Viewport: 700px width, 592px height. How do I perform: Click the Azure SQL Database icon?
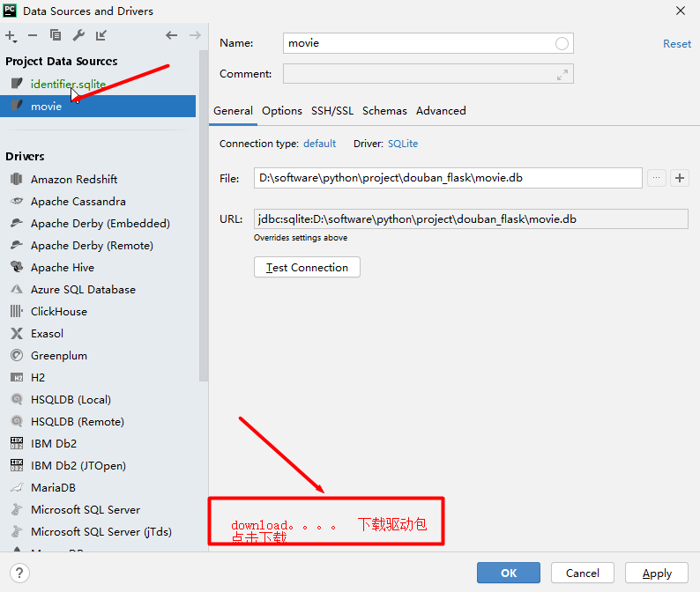17,289
